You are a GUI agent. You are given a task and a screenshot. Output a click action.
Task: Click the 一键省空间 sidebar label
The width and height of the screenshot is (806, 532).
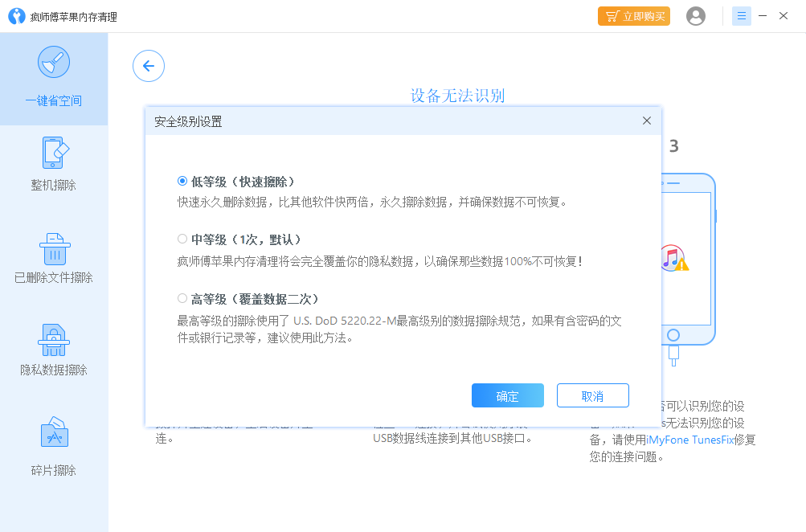[x=54, y=100]
